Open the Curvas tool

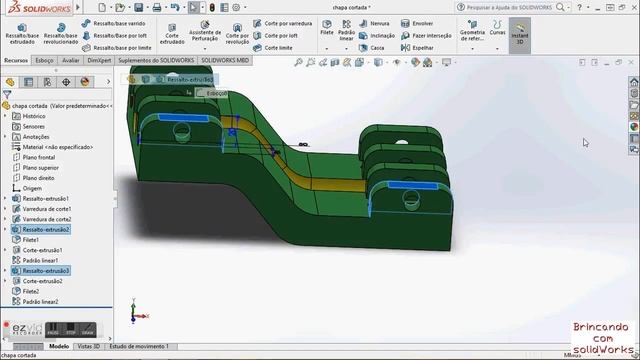(497, 27)
